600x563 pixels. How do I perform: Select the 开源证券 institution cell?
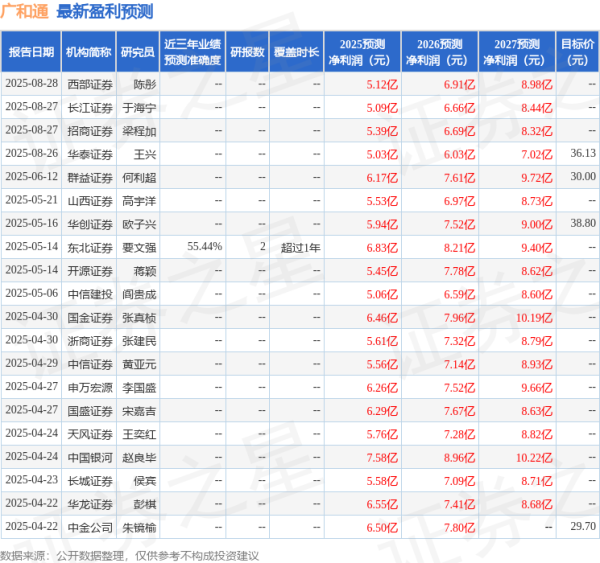point(90,271)
